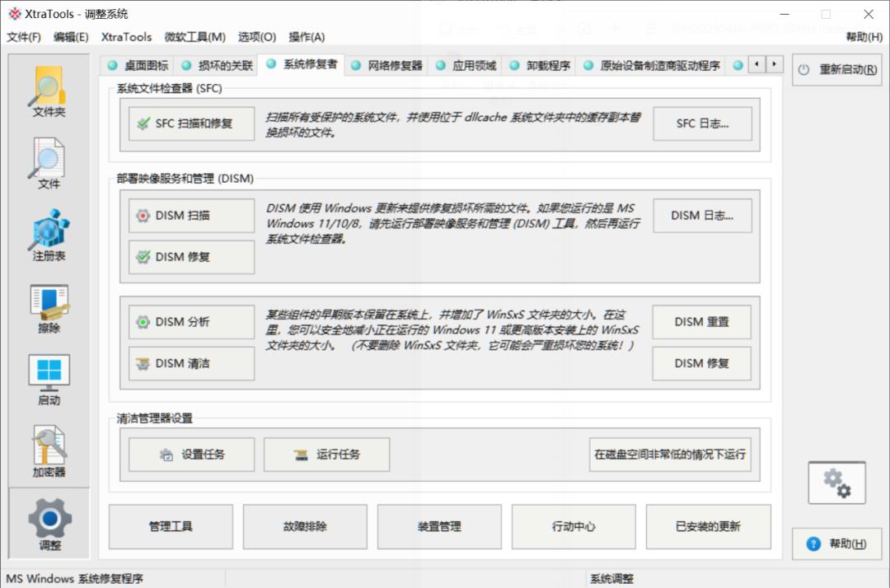Open the DISM 日志
This screenshot has width=890, height=588.
click(x=701, y=215)
